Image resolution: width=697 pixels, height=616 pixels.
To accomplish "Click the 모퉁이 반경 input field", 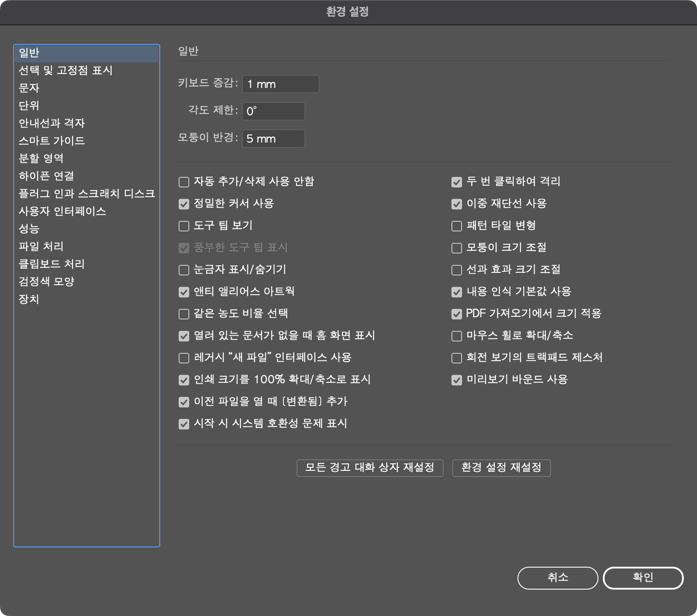I will 274,139.
